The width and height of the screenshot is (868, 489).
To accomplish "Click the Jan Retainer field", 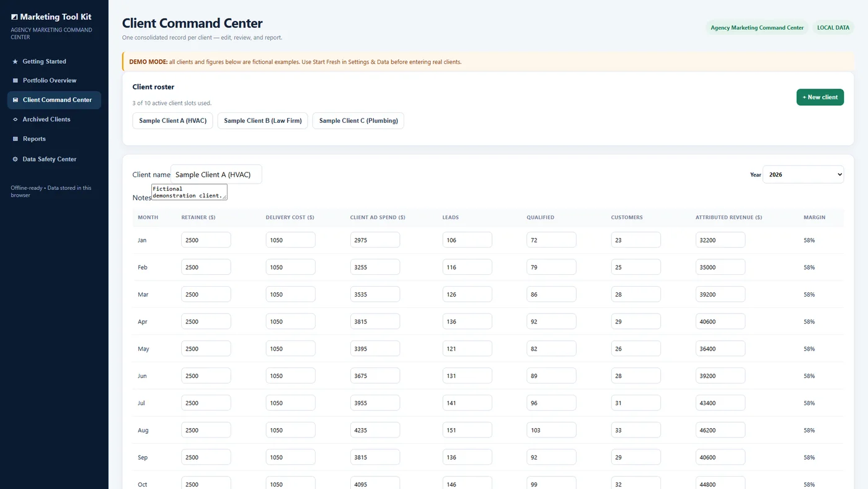I will 206,240.
